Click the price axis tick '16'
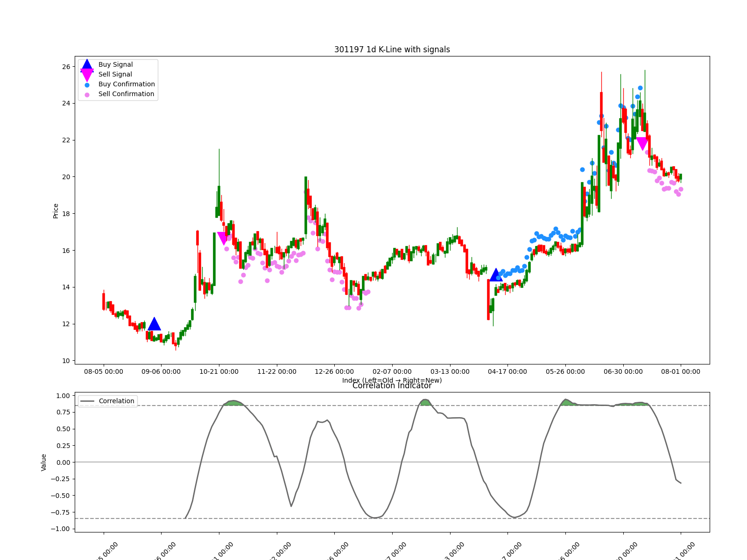Image resolution: width=747 pixels, height=560 pixels. click(x=66, y=251)
